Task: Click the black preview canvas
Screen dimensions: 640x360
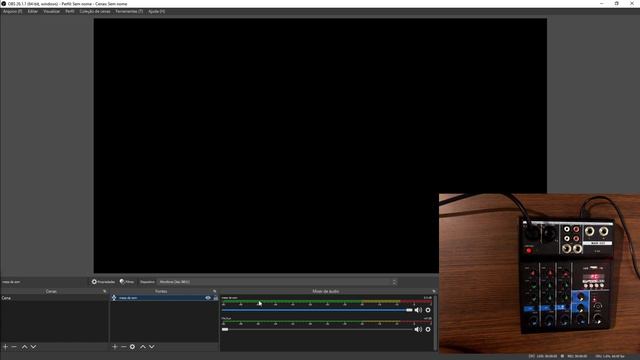Action: coord(320,145)
